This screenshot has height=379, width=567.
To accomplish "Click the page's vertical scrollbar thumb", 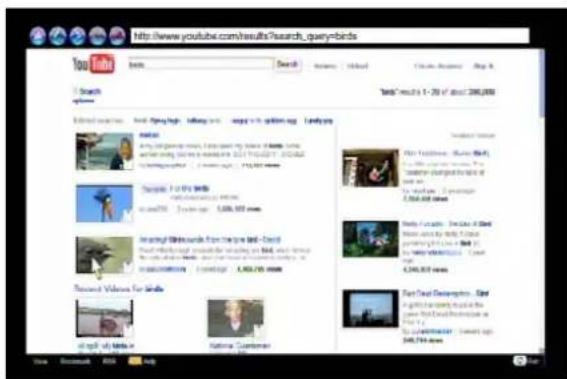I will (542, 83).
